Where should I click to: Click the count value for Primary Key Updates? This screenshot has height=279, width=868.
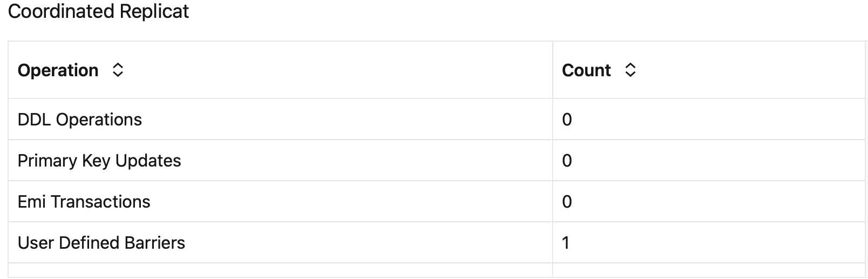(x=567, y=161)
